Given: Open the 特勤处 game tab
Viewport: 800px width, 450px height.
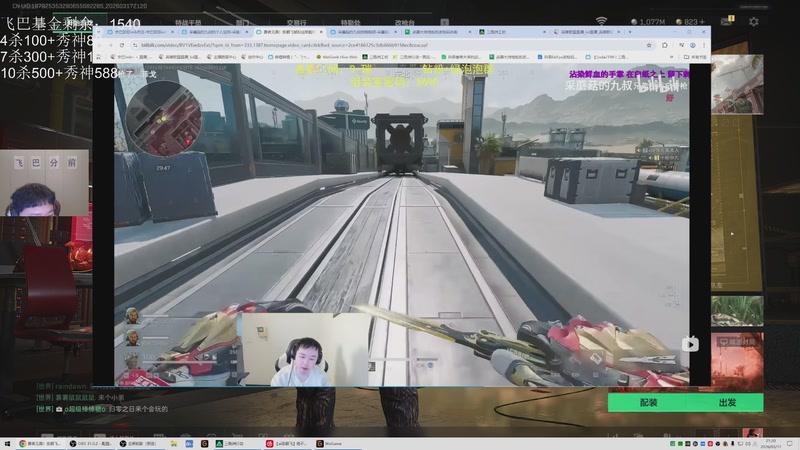Looking at the screenshot, I should point(351,23).
